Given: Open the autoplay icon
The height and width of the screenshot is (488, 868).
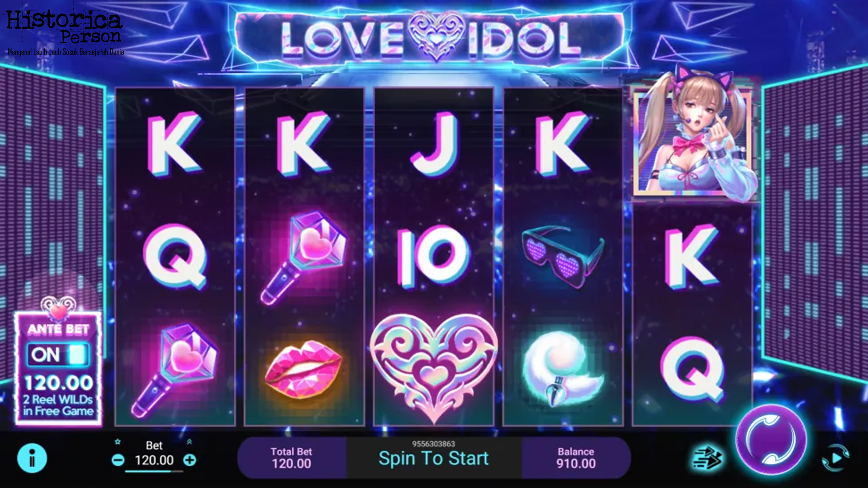Looking at the screenshot, I should pyautogui.click(x=835, y=458).
